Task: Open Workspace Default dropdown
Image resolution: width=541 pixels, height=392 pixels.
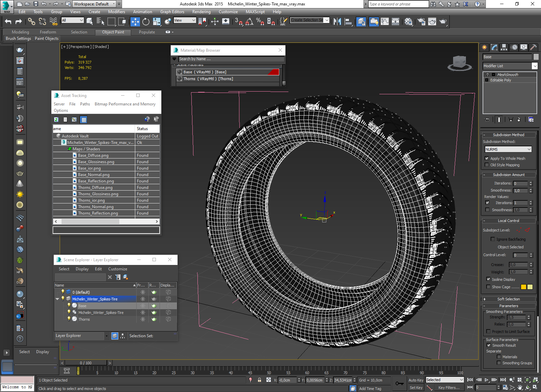Action: [95, 4]
